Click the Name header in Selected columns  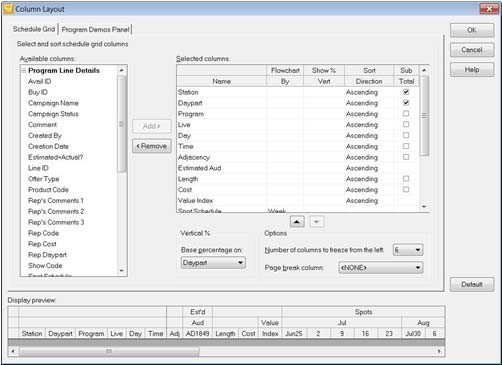click(x=221, y=81)
